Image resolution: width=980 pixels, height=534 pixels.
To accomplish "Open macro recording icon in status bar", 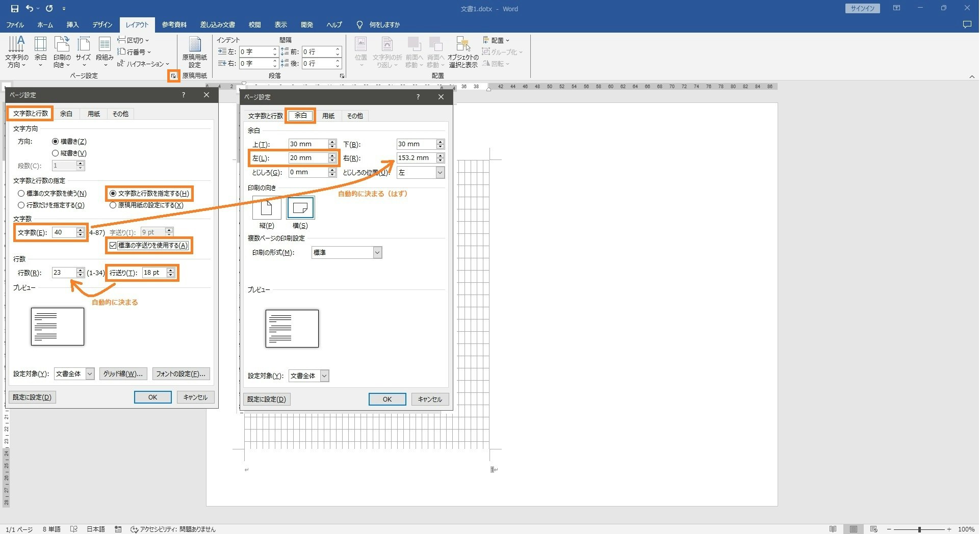I will tap(118, 529).
